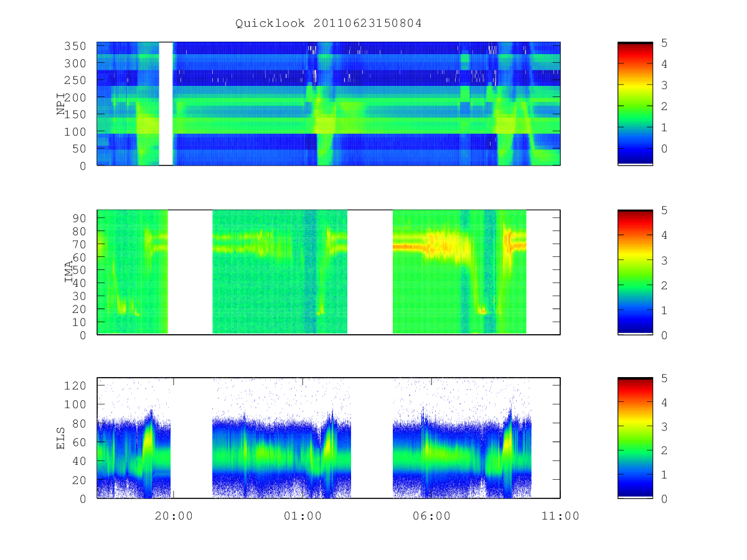Click the 0 label on ELS colorbar
This screenshot has height=560, width=747.
(665, 498)
